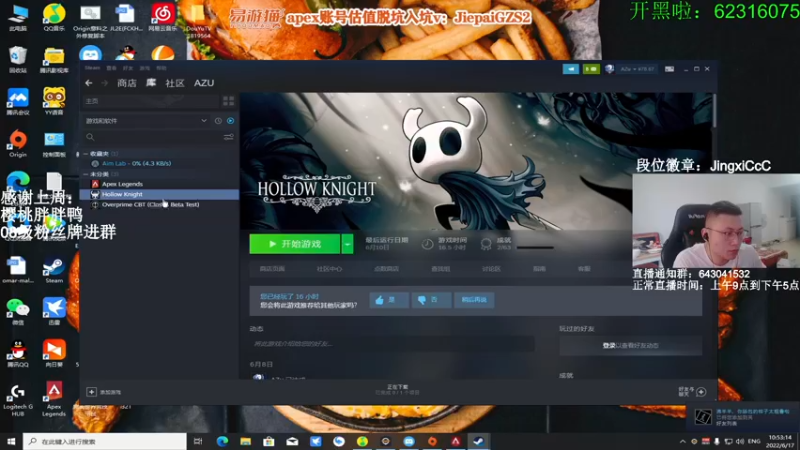Click the achievements progress bar
Viewport: 800px width, 450px height.
coord(535,248)
